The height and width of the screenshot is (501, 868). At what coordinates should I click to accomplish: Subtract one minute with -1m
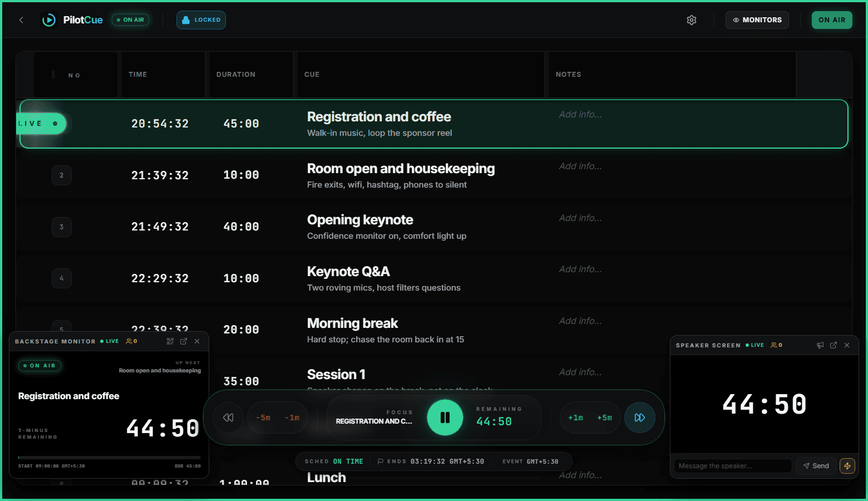tap(292, 417)
